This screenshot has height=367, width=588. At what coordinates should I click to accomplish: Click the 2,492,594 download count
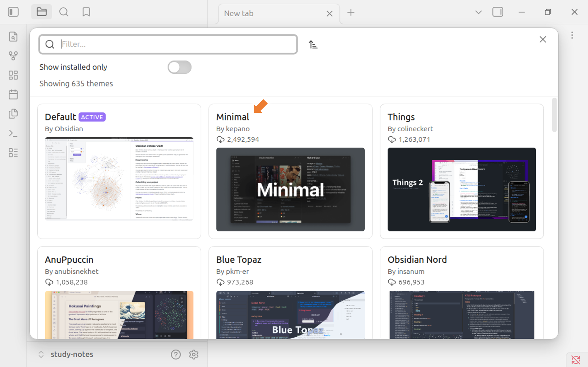point(243,140)
